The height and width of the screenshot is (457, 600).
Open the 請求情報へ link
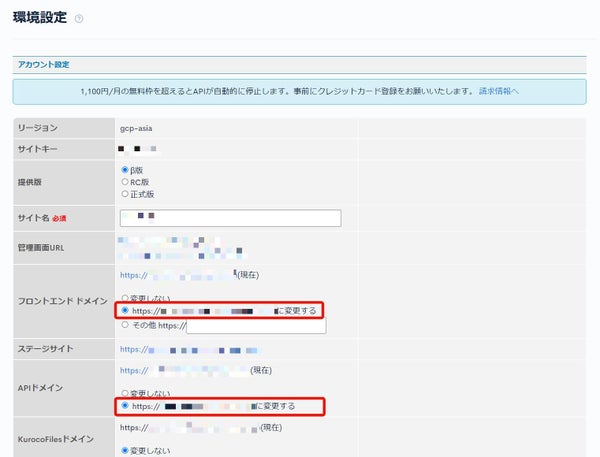(x=499, y=91)
